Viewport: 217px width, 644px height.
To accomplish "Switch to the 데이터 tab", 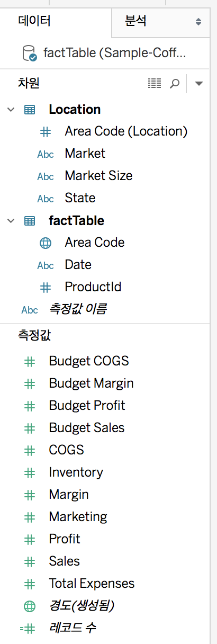I will pyautogui.click(x=34, y=22).
